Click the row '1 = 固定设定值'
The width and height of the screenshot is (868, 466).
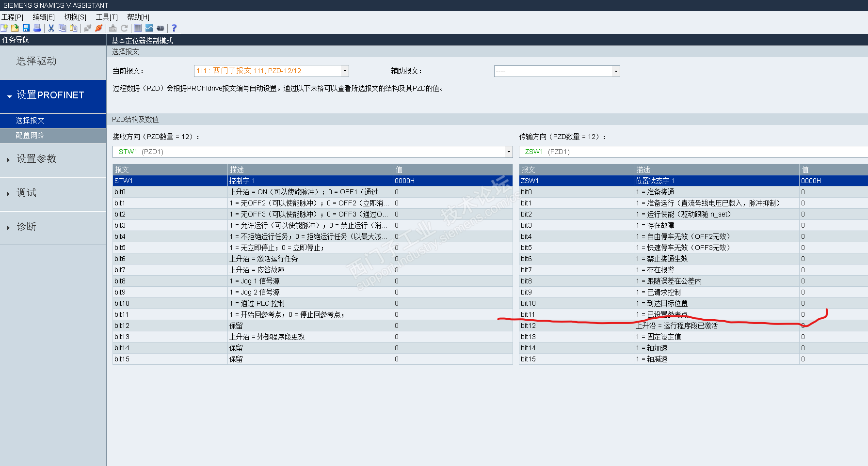(x=693, y=337)
